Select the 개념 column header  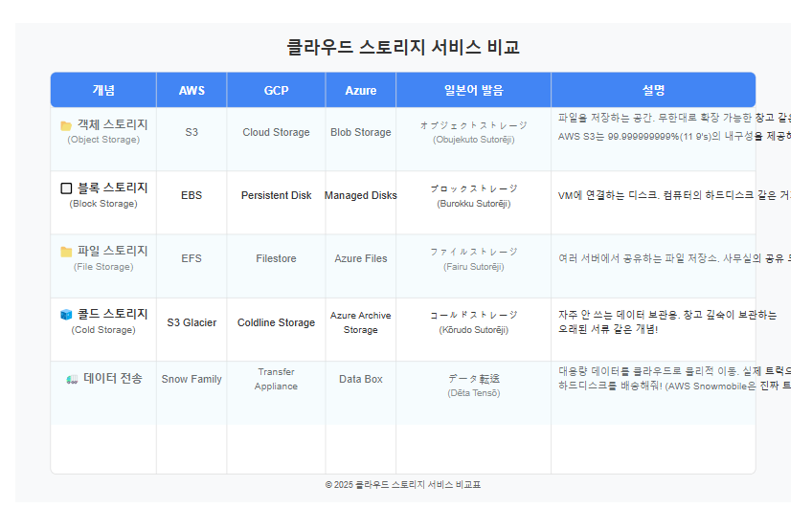point(103,90)
